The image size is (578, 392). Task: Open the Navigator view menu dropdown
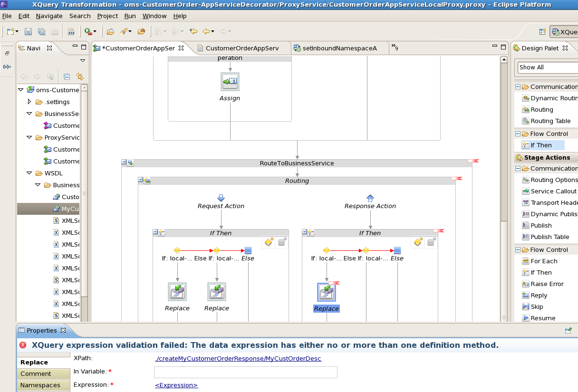click(82, 60)
